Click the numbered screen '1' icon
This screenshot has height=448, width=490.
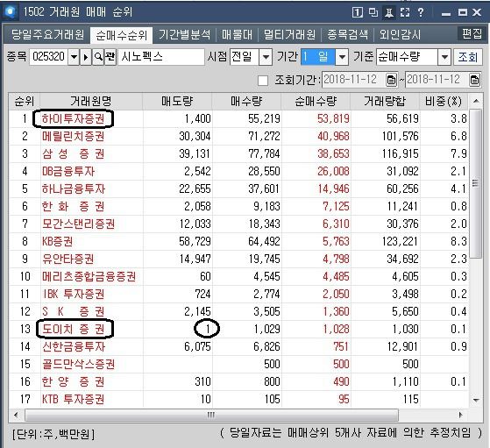tap(358, 12)
